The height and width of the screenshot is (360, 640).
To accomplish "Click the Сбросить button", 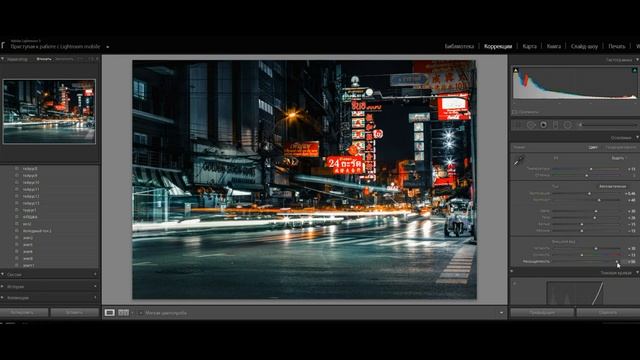I will [608, 313].
